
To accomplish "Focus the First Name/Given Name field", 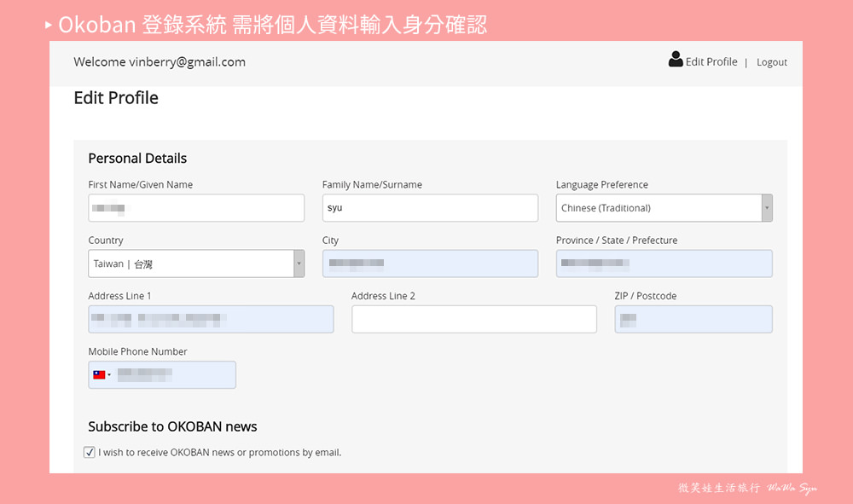I will tap(196, 208).
